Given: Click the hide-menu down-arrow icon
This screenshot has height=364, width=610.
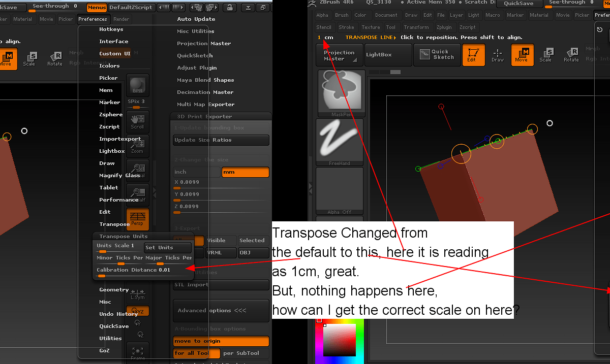Looking at the screenshot, I should pyautogui.click(x=248, y=7).
